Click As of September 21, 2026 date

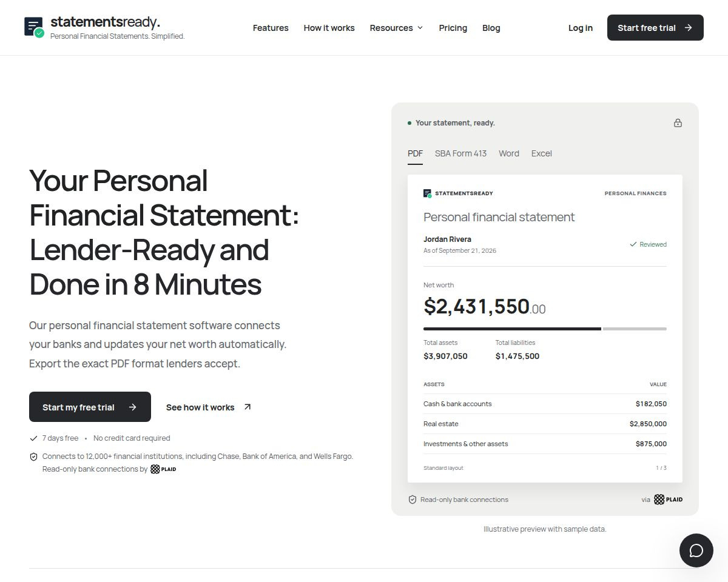(460, 250)
